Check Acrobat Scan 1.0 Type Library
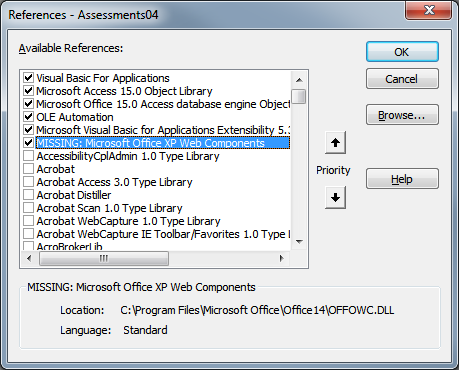459x370 pixels. point(28,208)
